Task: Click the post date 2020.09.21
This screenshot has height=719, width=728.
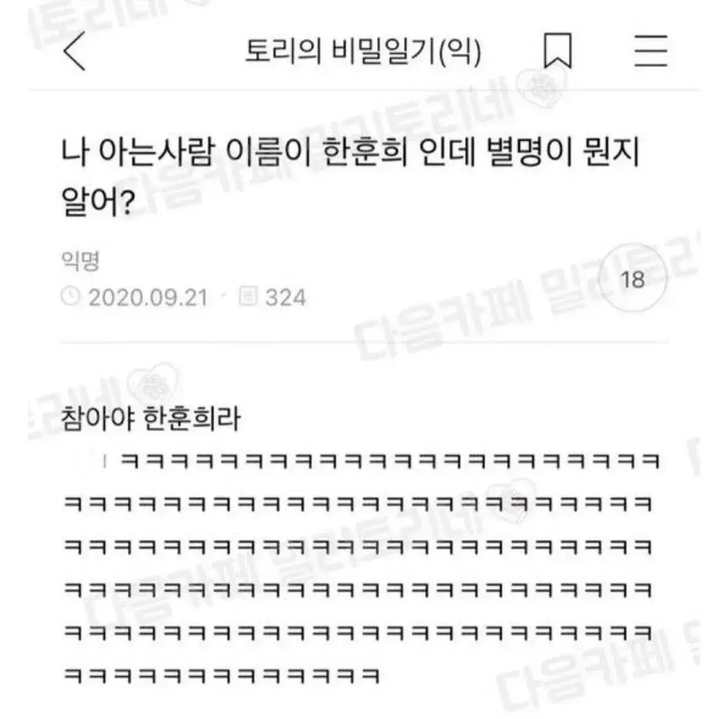Action: click(148, 297)
